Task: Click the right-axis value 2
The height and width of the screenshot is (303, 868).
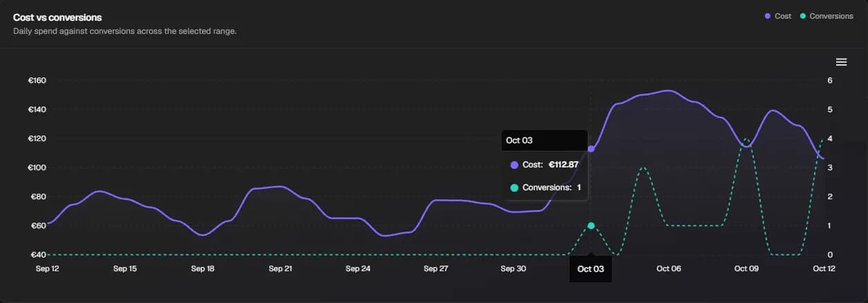Action: (830, 196)
